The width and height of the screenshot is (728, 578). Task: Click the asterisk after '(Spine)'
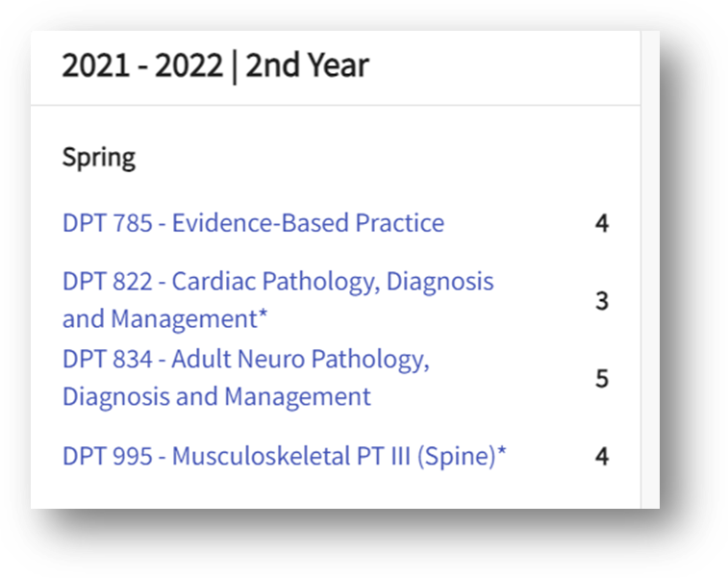click(501, 450)
